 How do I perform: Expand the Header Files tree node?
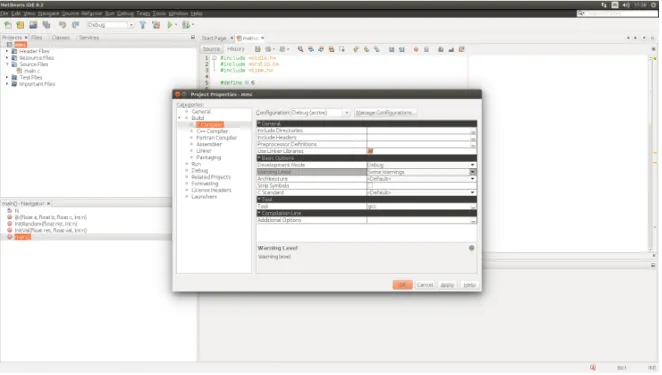(7, 51)
